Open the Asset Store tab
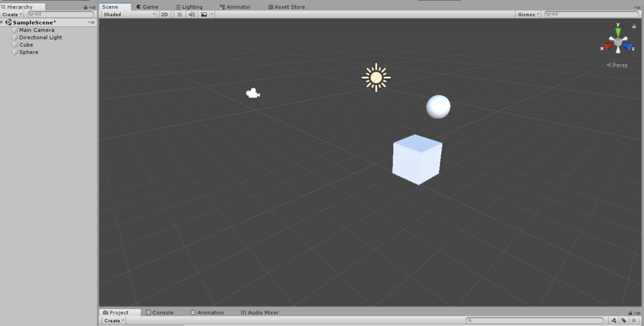The height and width of the screenshot is (326, 644). click(286, 7)
